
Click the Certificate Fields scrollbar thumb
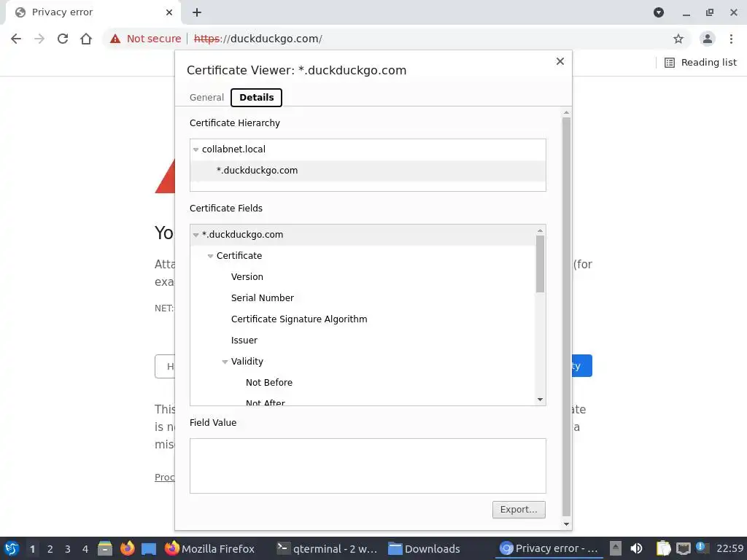[540, 264]
